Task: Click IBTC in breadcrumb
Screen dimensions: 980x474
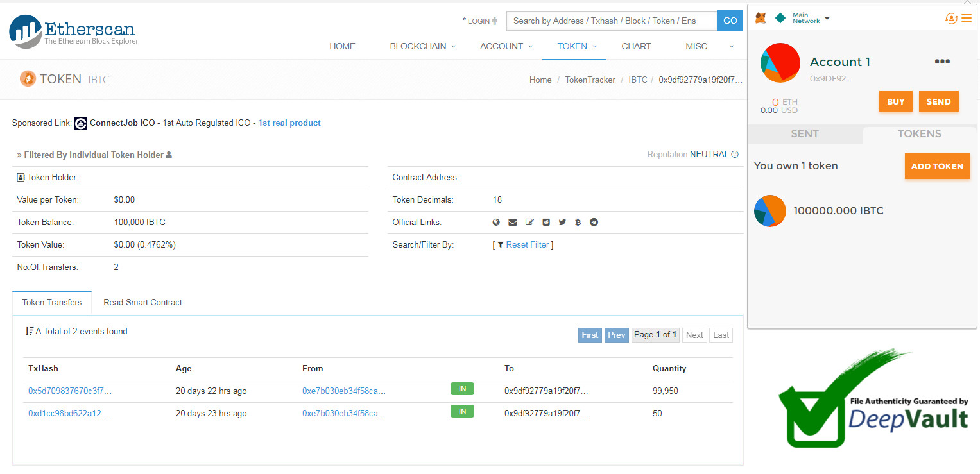Action: (638, 80)
